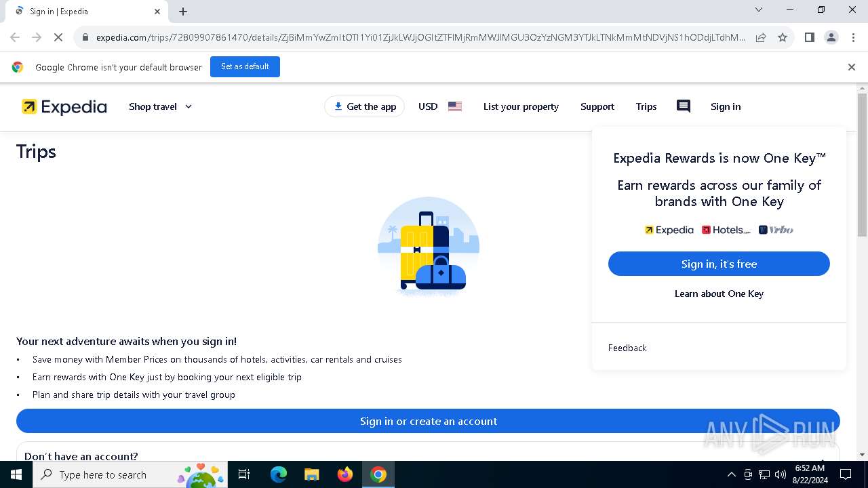This screenshot has height=488, width=868.
Task: Open the volume control in system tray
Action: pos(781,474)
